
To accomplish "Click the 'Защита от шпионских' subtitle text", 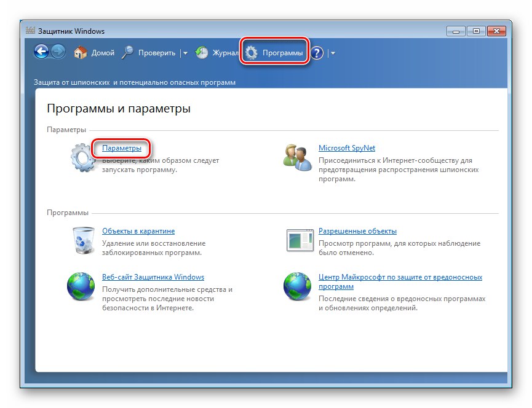I will pos(135,82).
